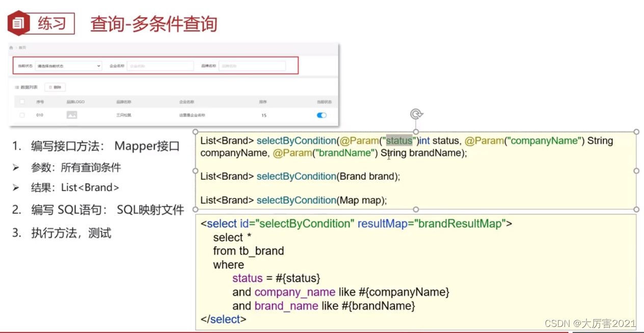Click the 练习 label box
Image resolution: width=644 pixels, height=333 pixels.
pos(51,23)
